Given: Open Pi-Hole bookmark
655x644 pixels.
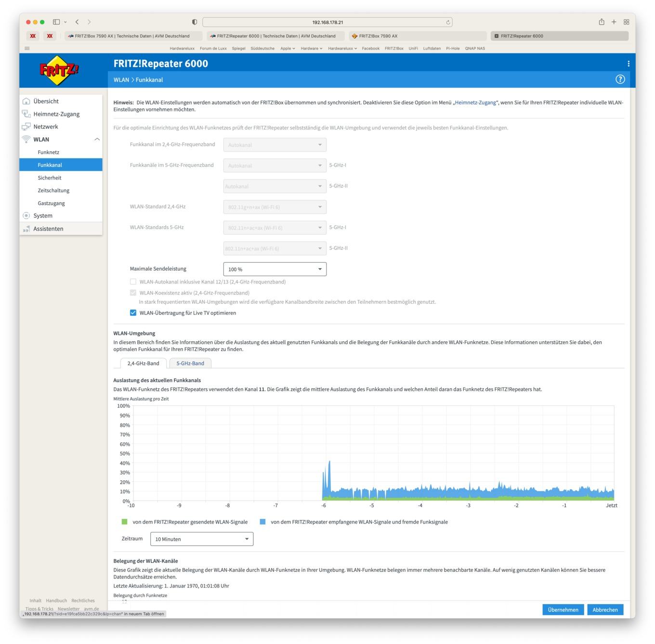Looking at the screenshot, I should pyautogui.click(x=453, y=48).
